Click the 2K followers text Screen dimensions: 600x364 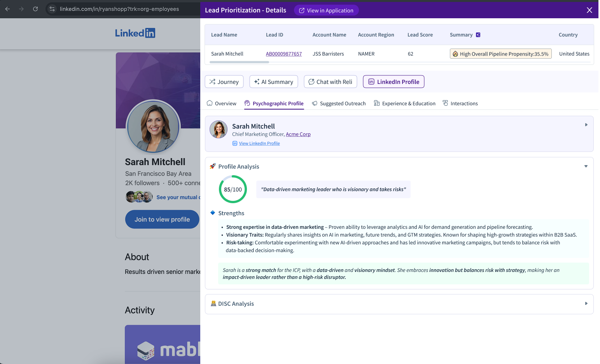pyautogui.click(x=142, y=183)
